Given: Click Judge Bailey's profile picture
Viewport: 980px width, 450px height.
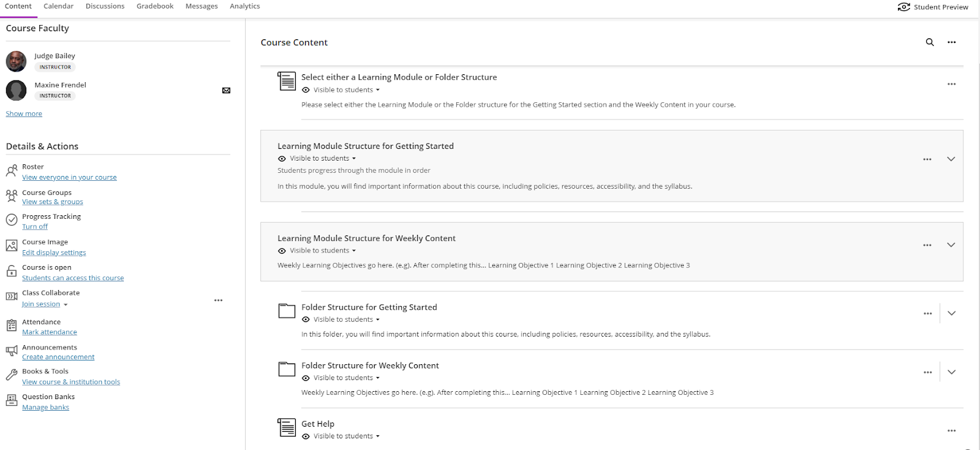Looking at the screenshot, I should pyautogui.click(x=16, y=61).
